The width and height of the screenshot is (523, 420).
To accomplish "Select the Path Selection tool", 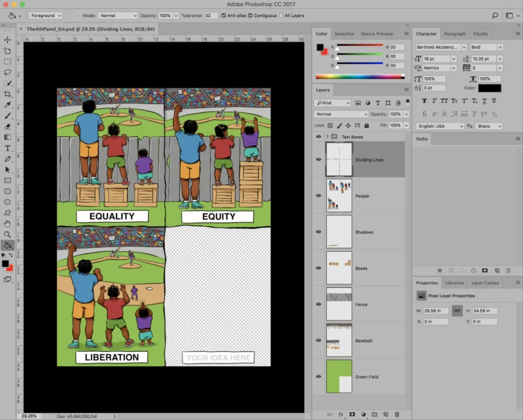I will [7, 170].
